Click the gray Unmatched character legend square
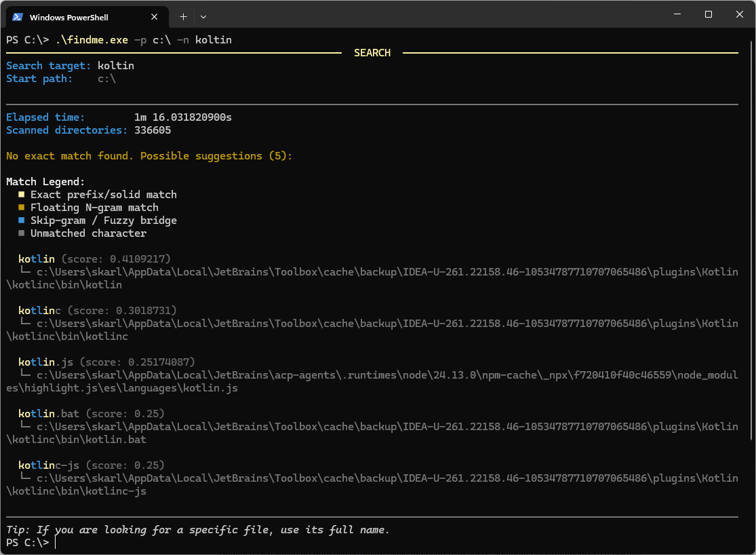Screen dimensions: 756x555 coord(22,233)
